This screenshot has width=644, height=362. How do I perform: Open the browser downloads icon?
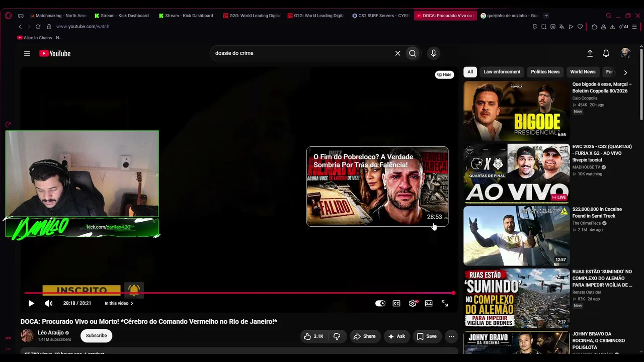612,27
